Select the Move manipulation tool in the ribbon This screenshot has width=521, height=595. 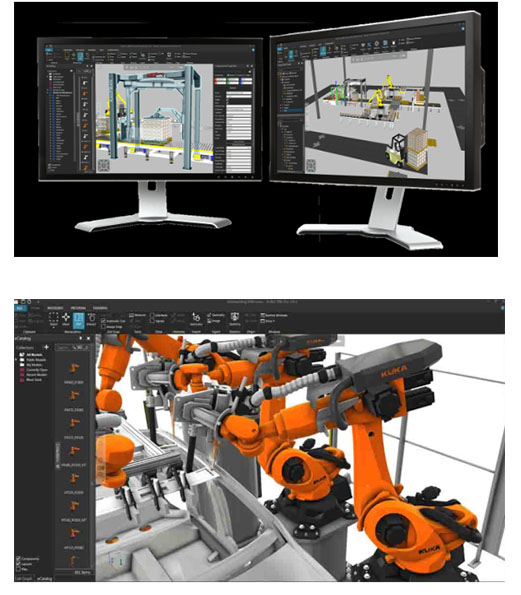(66, 320)
